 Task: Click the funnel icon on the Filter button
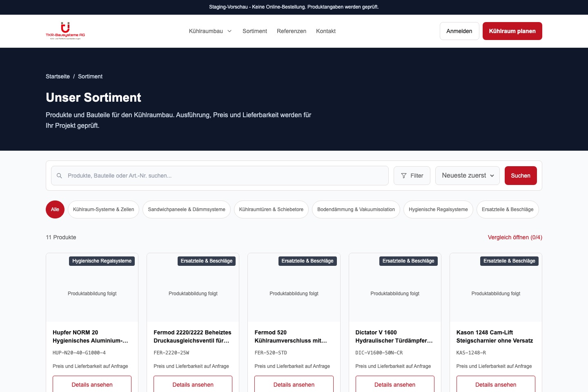404,176
